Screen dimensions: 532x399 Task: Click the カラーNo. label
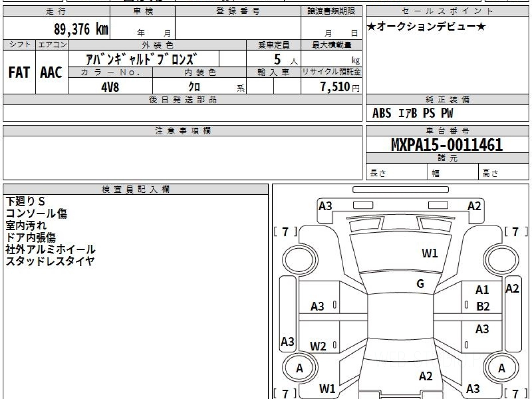point(110,72)
